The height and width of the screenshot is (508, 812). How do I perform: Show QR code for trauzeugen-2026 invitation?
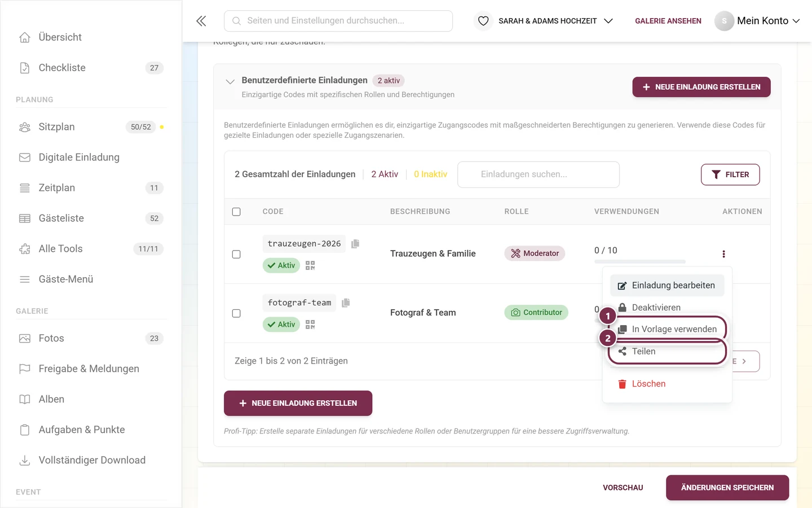tap(310, 265)
